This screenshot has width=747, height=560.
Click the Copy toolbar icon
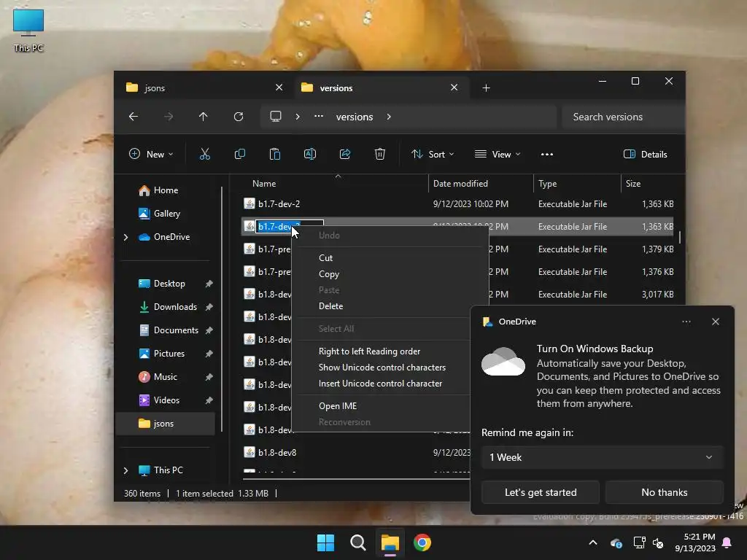239,155
